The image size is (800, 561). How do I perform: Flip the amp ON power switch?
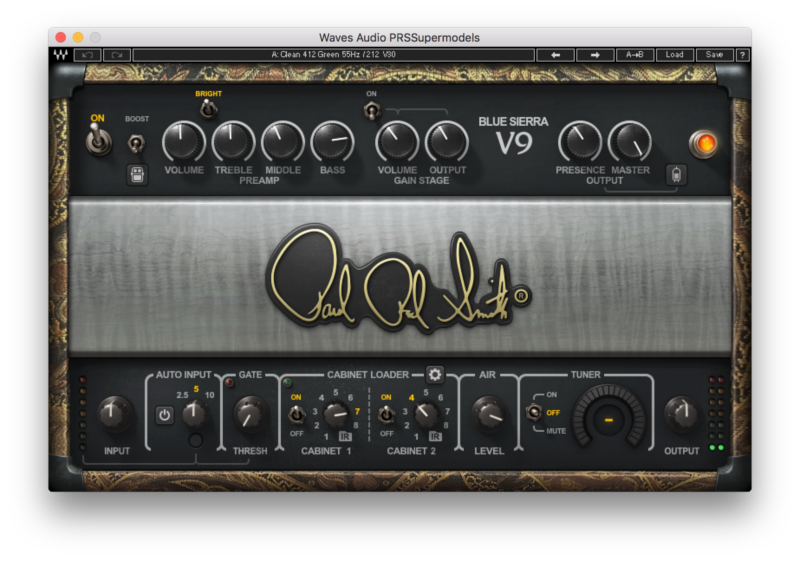coord(98,140)
